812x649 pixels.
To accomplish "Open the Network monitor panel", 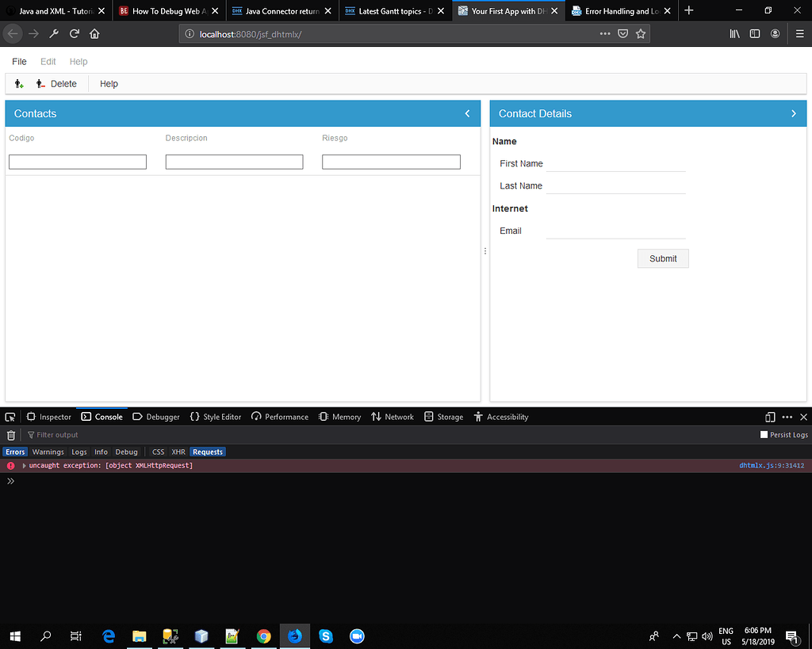I will 392,416.
